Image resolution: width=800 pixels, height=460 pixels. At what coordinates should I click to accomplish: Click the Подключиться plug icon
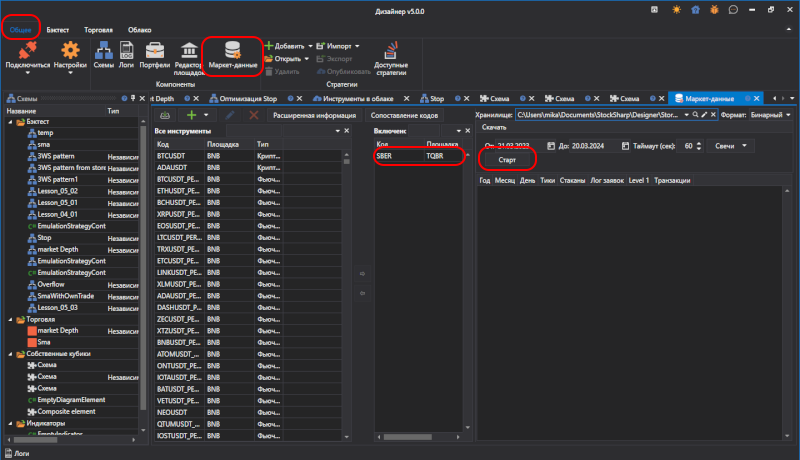click(x=28, y=50)
